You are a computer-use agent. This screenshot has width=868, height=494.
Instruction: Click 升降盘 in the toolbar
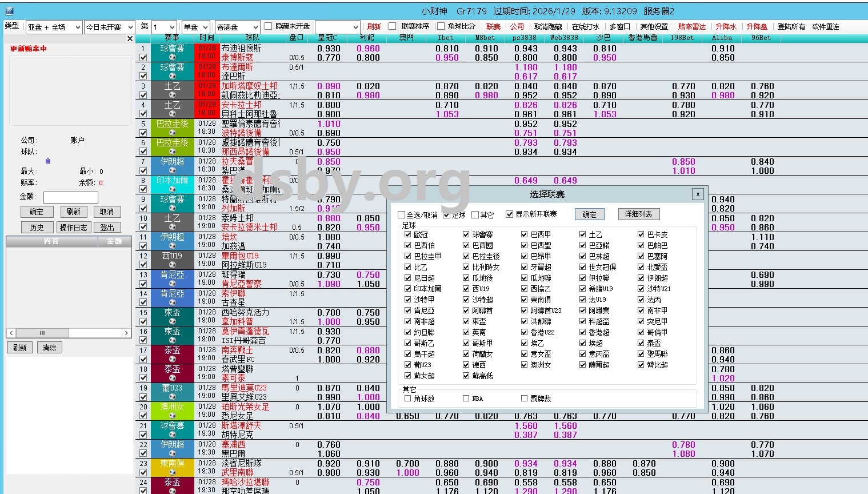pyautogui.click(x=757, y=26)
